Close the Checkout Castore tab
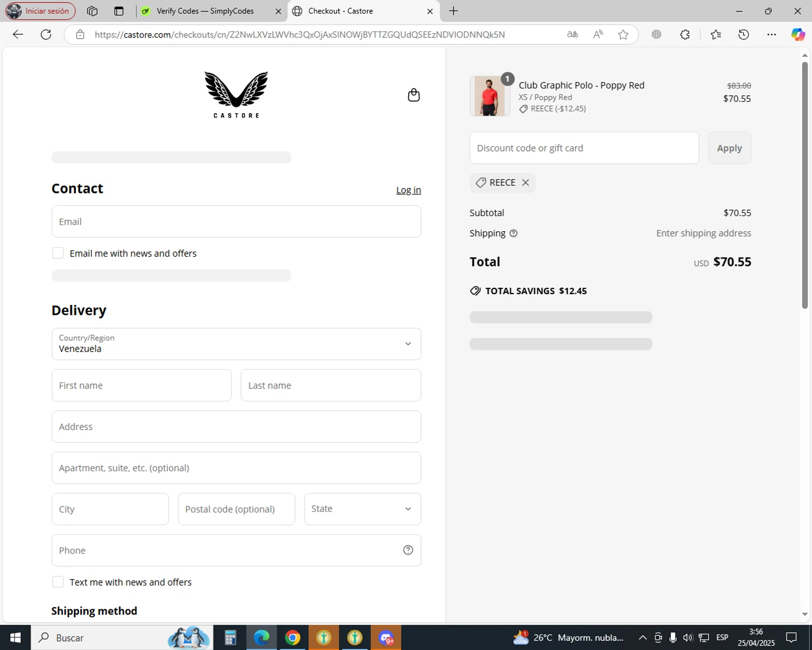Screen dimensions: 812x650 pos(430,11)
